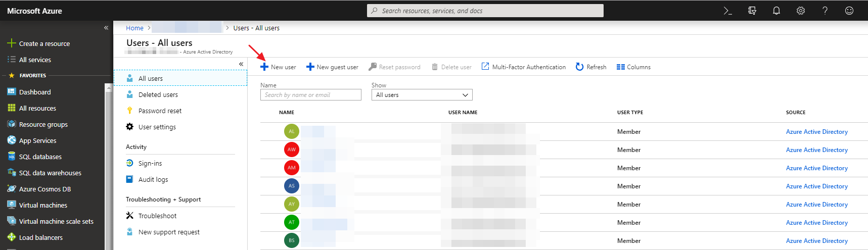The image size is (868, 250).
Task: Click the help question mark icon
Action: (x=825, y=11)
